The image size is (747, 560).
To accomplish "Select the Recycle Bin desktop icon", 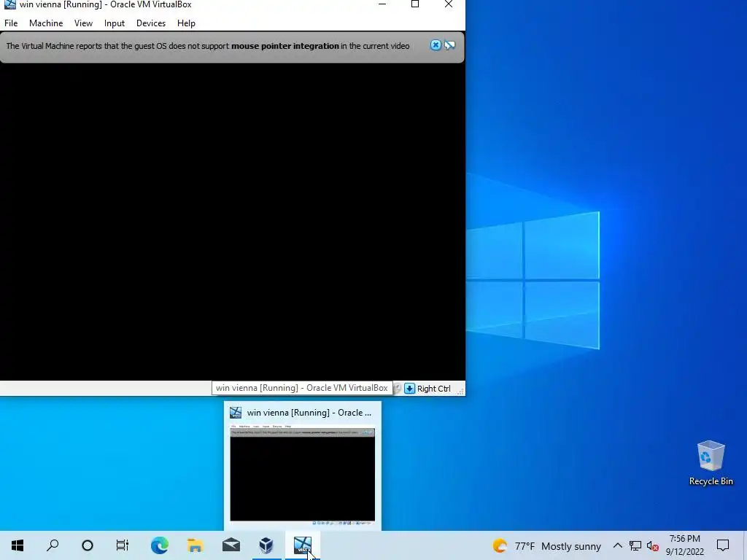I will point(711,463).
